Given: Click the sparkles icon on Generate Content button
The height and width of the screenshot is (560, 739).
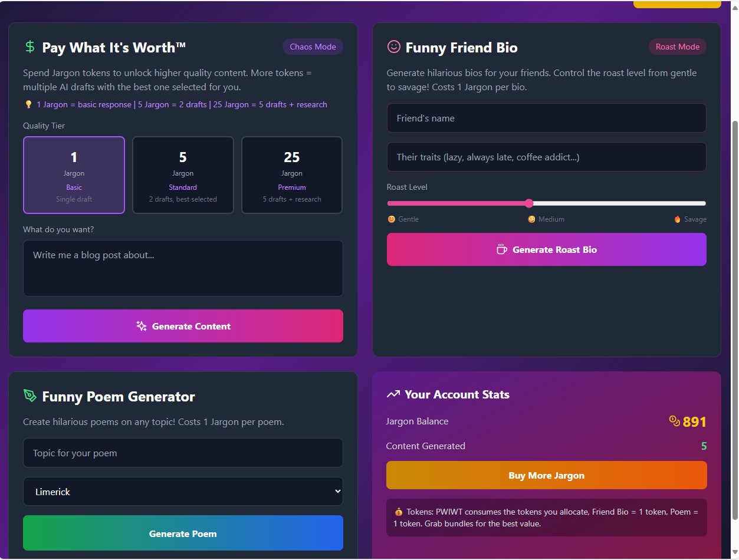Looking at the screenshot, I should pos(142,325).
